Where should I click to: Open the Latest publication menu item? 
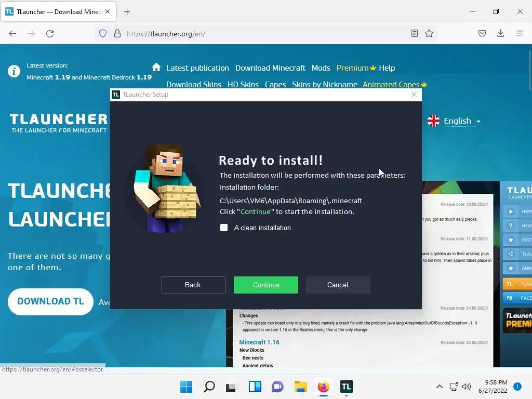[197, 68]
